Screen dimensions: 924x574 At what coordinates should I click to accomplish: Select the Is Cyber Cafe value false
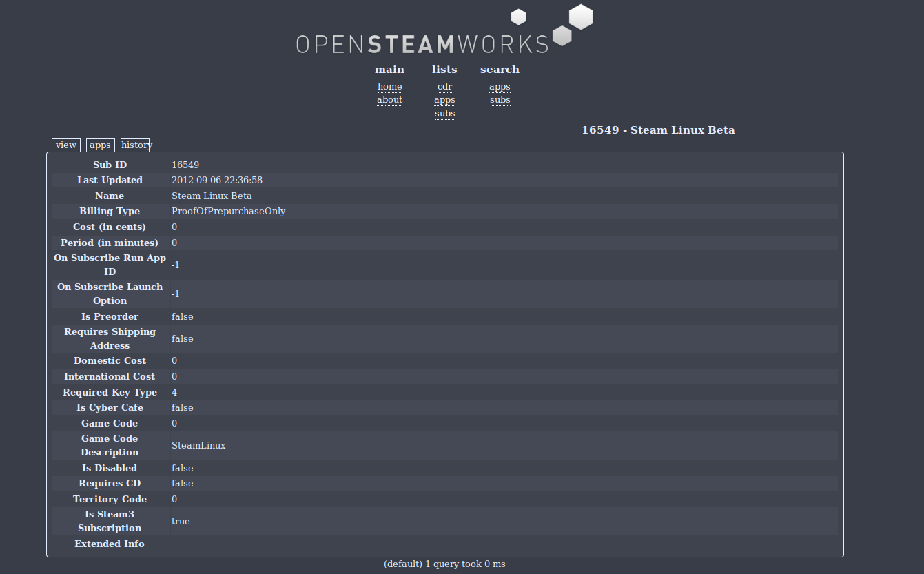(x=183, y=408)
